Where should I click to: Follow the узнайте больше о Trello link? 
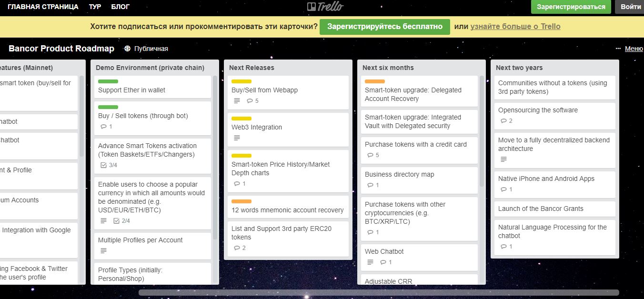515,27
